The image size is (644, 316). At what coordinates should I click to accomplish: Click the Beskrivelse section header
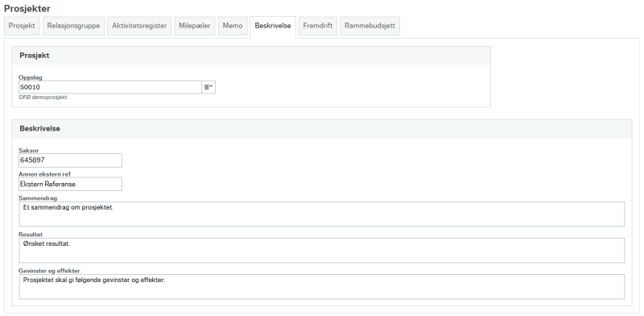(x=321, y=129)
